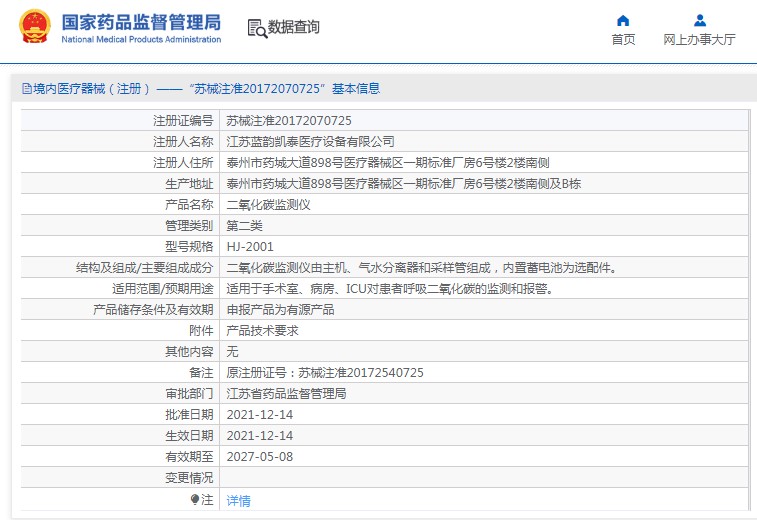Click the 附件 row label

pos(201,331)
